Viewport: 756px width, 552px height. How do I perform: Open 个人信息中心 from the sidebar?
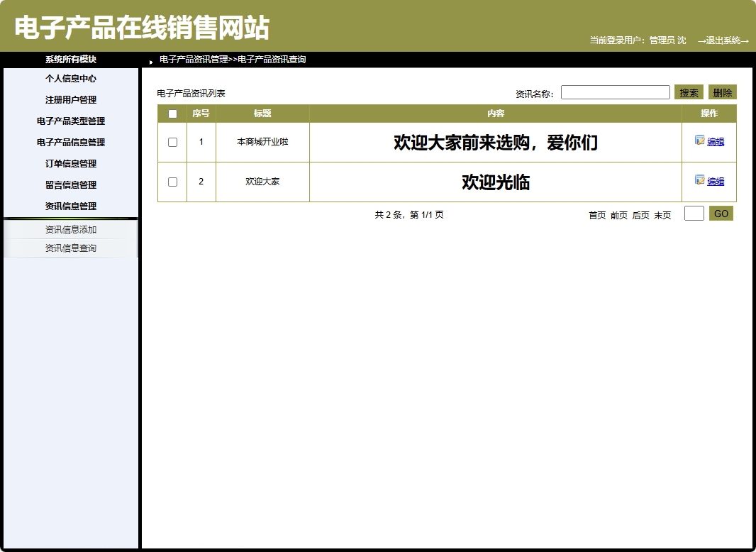point(70,78)
